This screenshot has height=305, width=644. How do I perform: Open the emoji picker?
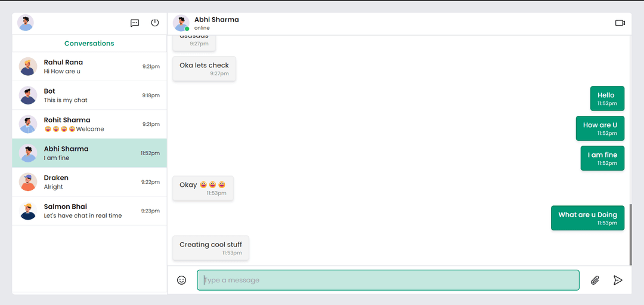(x=182, y=280)
